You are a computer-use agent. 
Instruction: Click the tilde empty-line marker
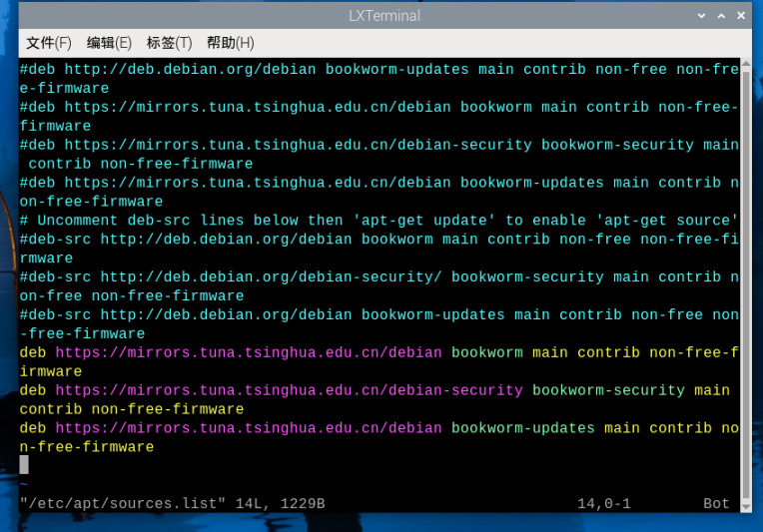point(24,484)
